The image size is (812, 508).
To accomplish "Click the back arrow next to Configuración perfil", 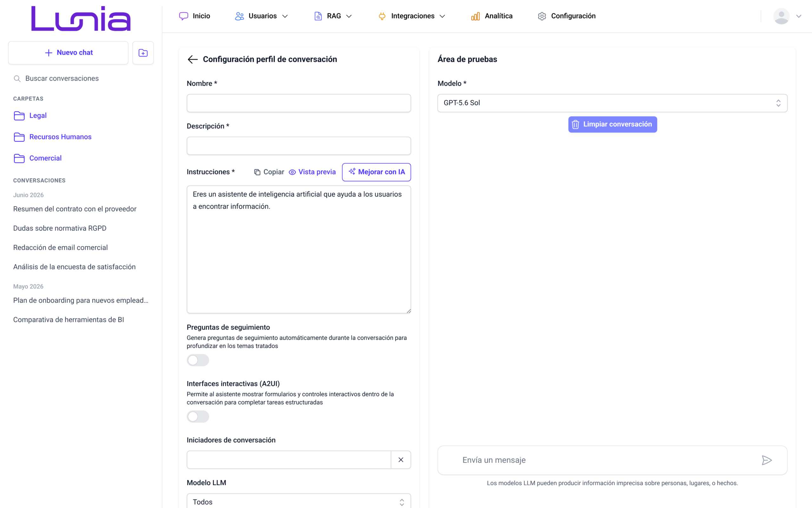I will coord(193,59).
